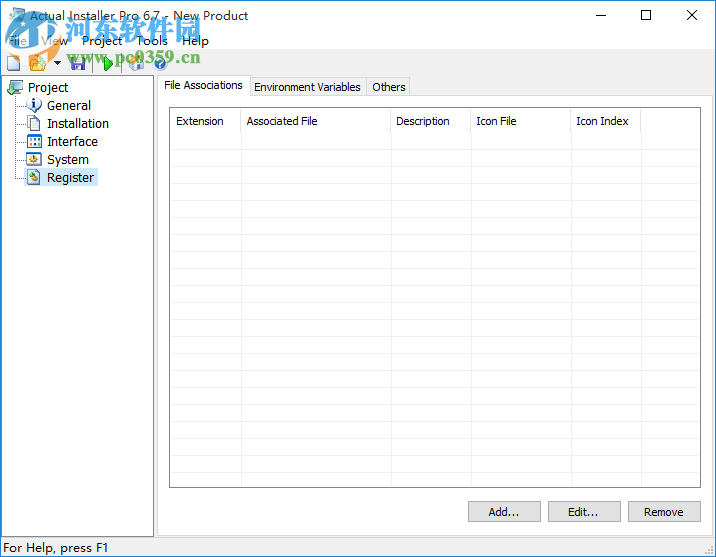Select General in the project tree

pyautogui.click(x=69, y=105)
